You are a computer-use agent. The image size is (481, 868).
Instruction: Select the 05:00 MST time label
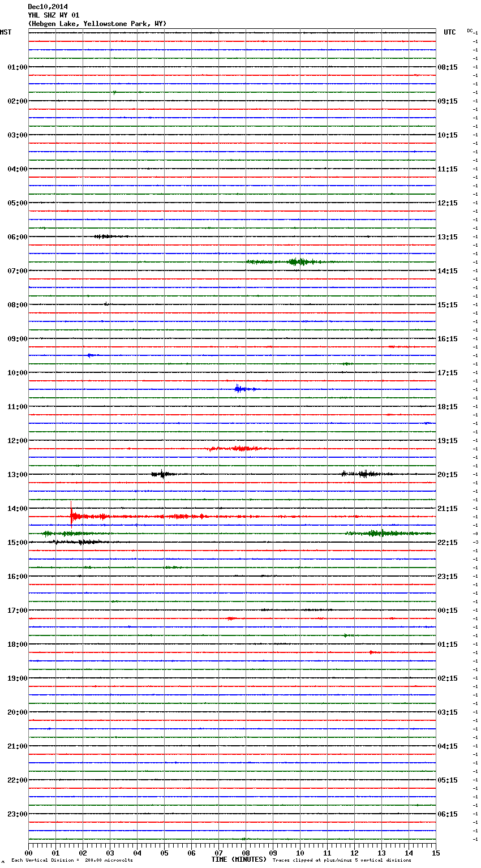pos(18,203)
